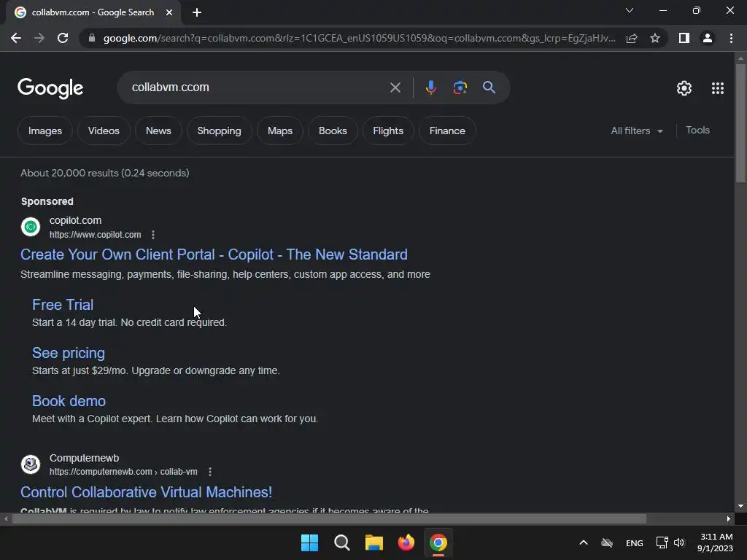Screen dimensions: 747x560
Task: Open the Free Trial sitelink
Action: 63,305
